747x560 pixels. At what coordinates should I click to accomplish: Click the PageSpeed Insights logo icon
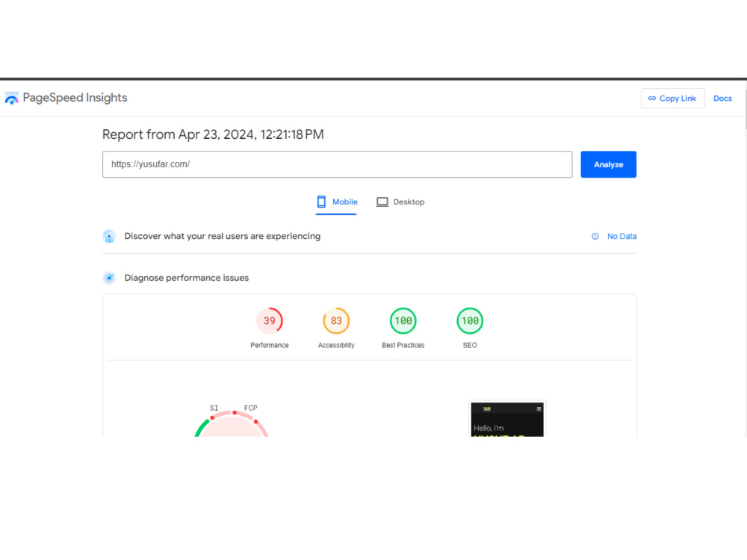click(11, 98)
